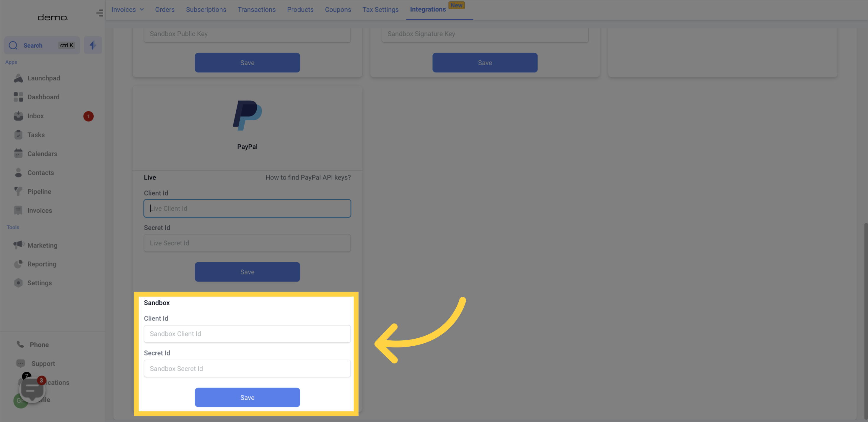
Task: Open the Tax Settings menu item
Action: click(380, 9)
